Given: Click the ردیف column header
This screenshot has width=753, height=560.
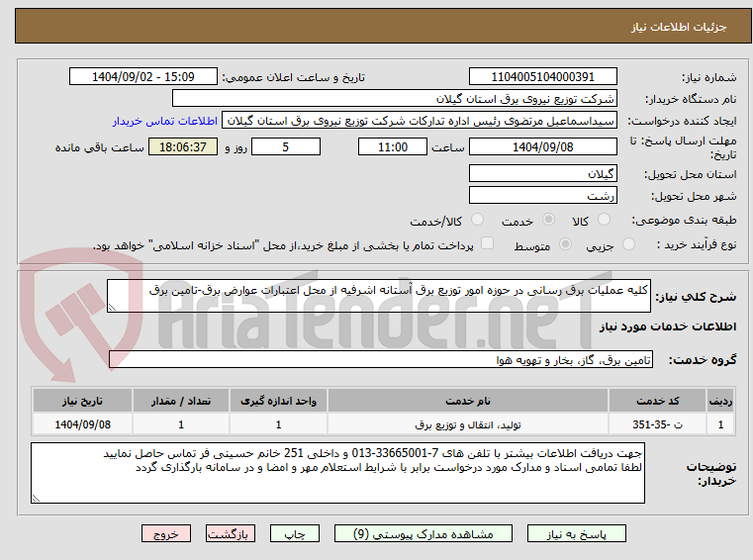Looking at the screenshot, I should [720, 401].
